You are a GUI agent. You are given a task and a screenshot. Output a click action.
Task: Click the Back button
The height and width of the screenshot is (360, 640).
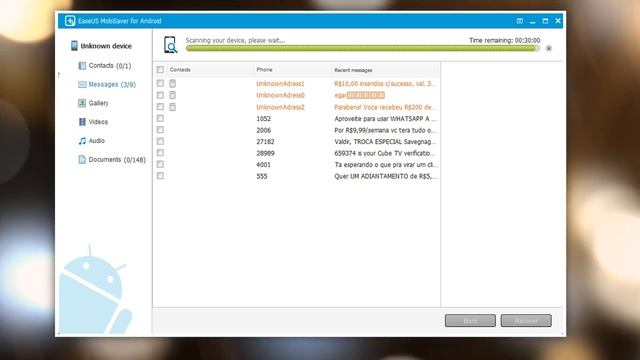470,320
